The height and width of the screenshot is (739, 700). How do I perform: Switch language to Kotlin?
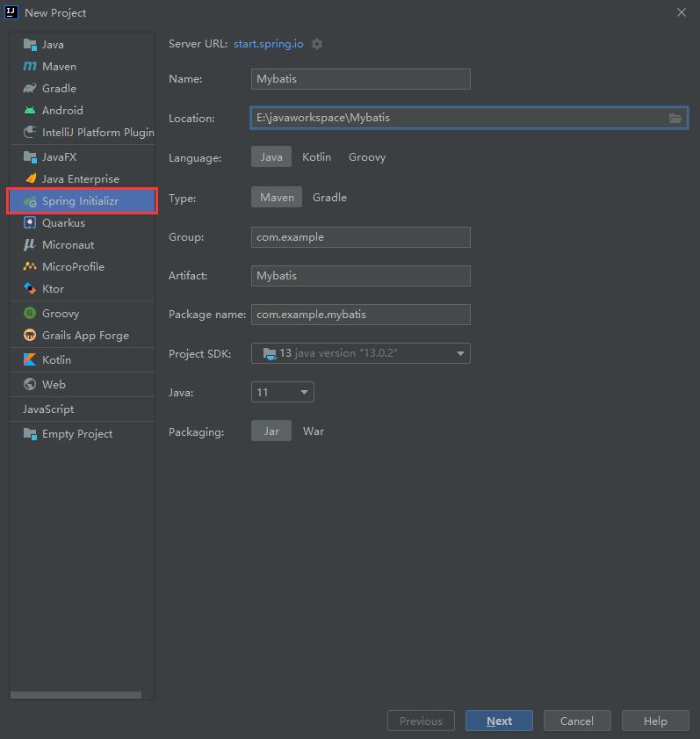(316, 157)
